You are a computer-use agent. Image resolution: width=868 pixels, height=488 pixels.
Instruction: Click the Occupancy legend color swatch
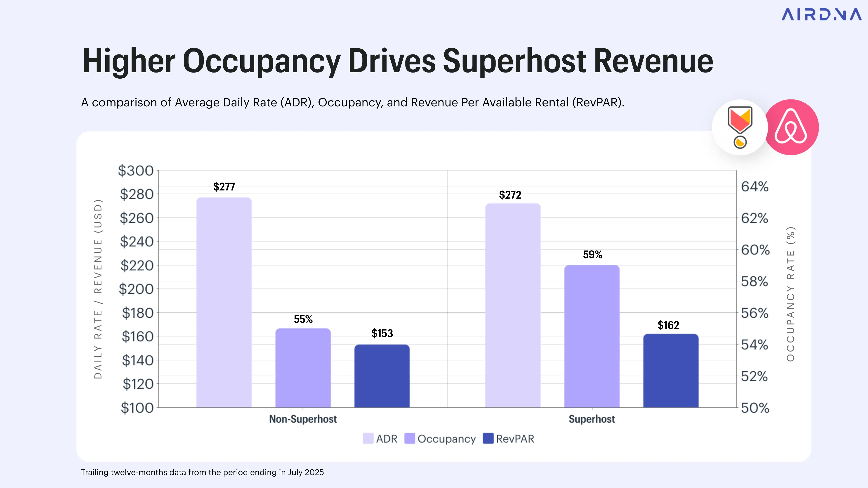409,439
